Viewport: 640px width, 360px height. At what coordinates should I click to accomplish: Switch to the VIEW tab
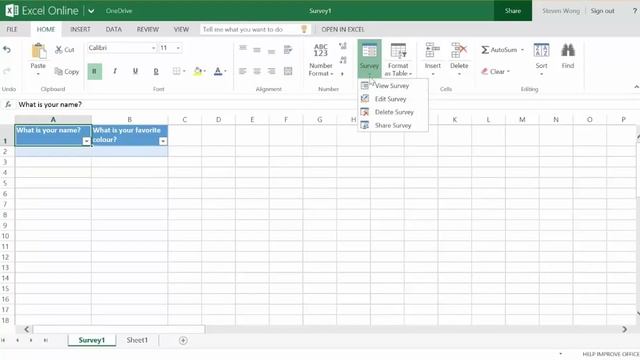tap(181, 29)
